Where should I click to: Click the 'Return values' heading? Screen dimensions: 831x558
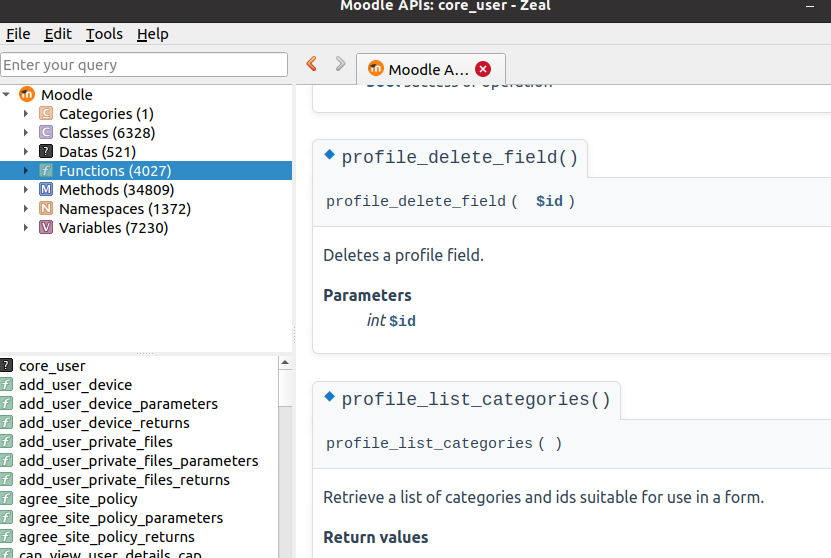[376, 537]
